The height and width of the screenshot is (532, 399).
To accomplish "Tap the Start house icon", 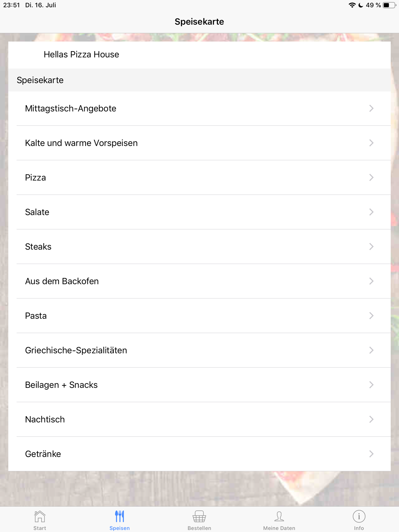I will tap(40, 516).
